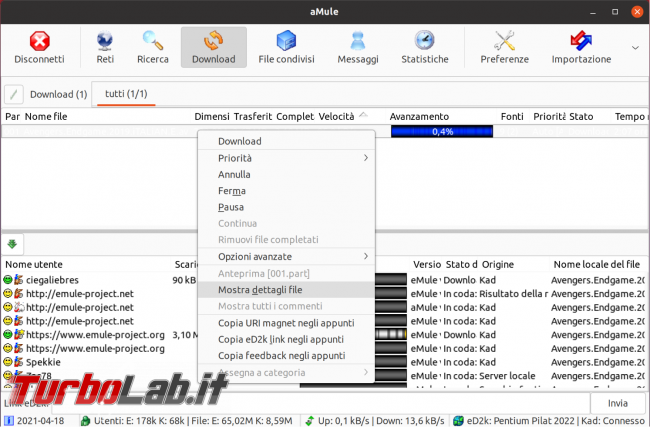
Task: Open Preferenze settings
Action: click(504, 47)
